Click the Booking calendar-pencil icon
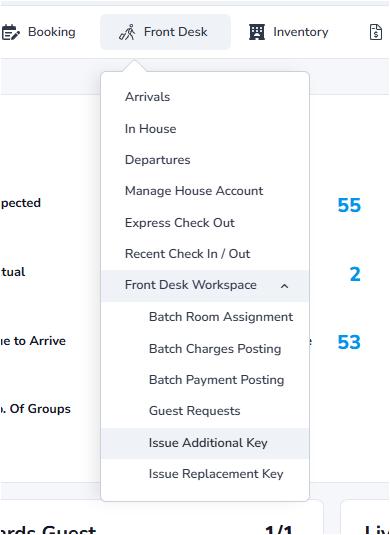 pos(11,32)
